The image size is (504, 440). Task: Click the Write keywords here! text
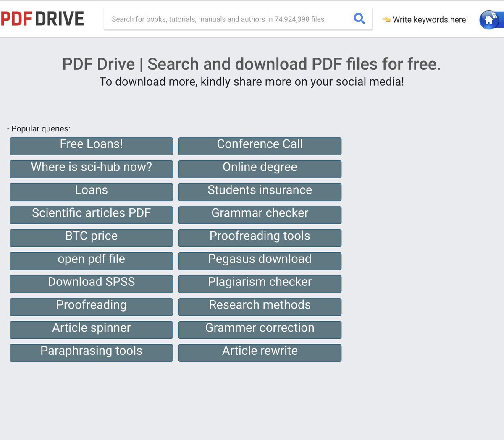coord(430,20)
